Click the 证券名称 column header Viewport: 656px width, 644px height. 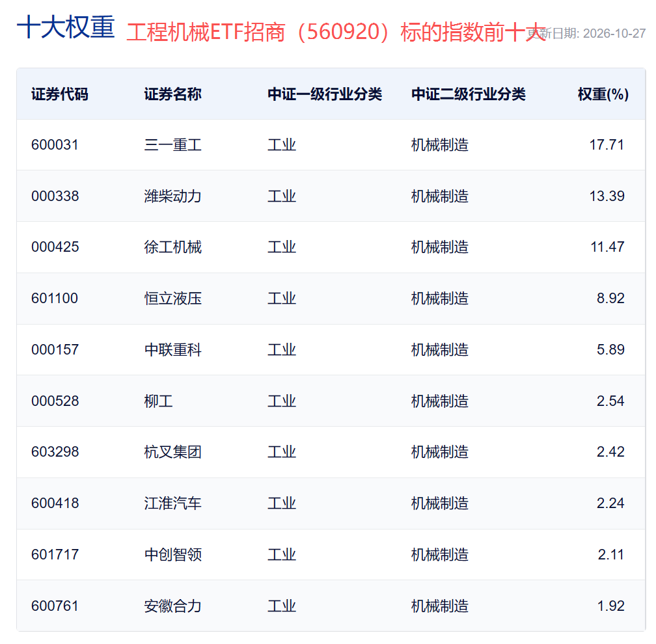pyautogui.click(x=173, y=94)
